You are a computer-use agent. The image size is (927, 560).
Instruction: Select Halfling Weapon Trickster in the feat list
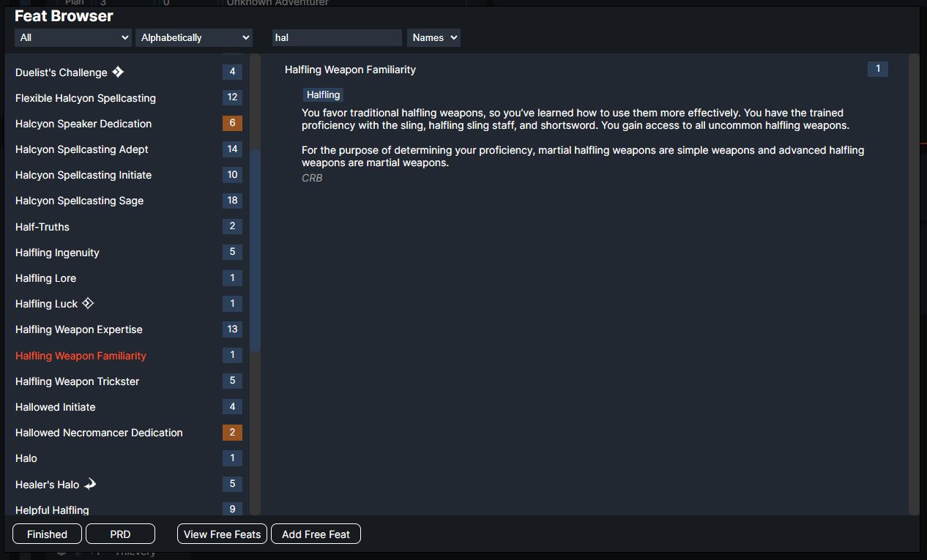[x=77, y=381]
